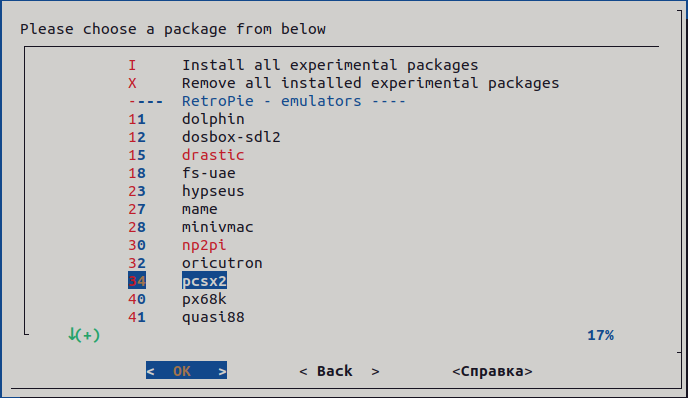The image size is (688, 398).
Task: Select the drastic package in red
Action: click(x=213, y=155)
